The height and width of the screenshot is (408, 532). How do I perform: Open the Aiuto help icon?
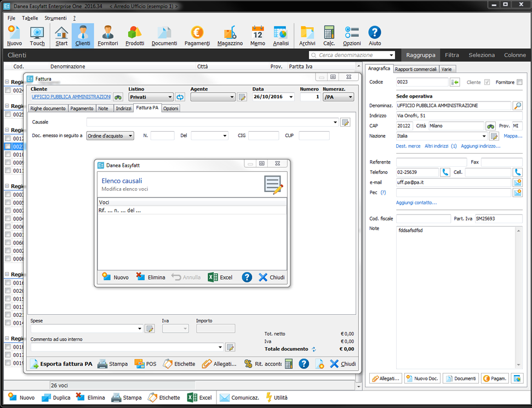tap(375, 36)
